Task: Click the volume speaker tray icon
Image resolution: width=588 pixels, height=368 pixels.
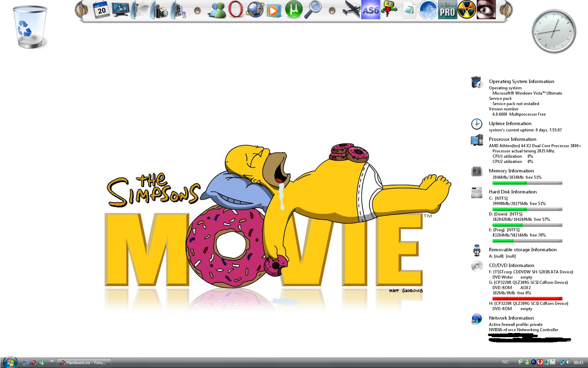Action: pyautogui.click(x=568, y=362)
